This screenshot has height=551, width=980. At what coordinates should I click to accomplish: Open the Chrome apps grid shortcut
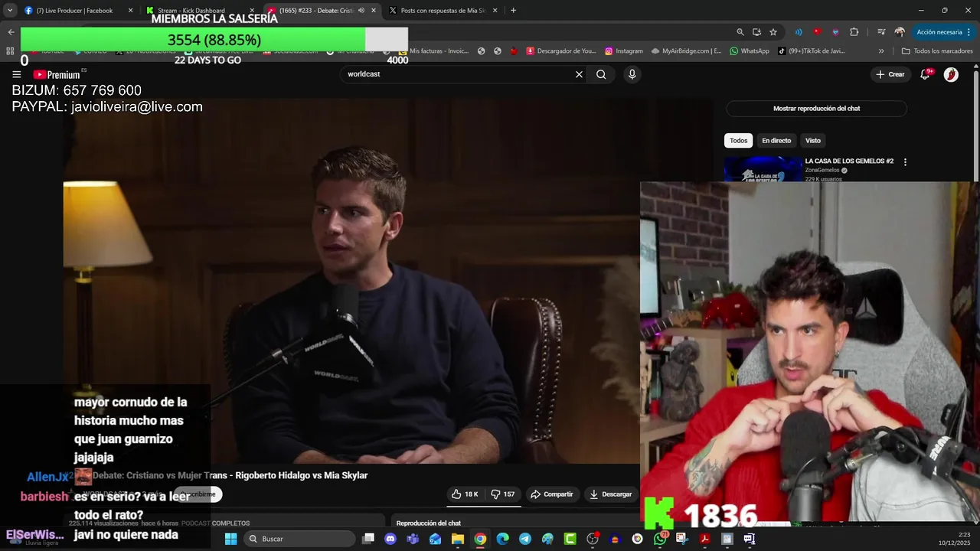(x=10, y=51)
